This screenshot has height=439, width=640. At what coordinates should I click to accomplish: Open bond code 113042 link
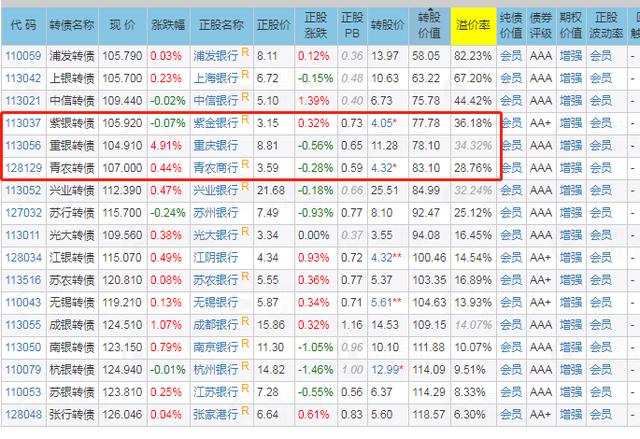[23, 78]
